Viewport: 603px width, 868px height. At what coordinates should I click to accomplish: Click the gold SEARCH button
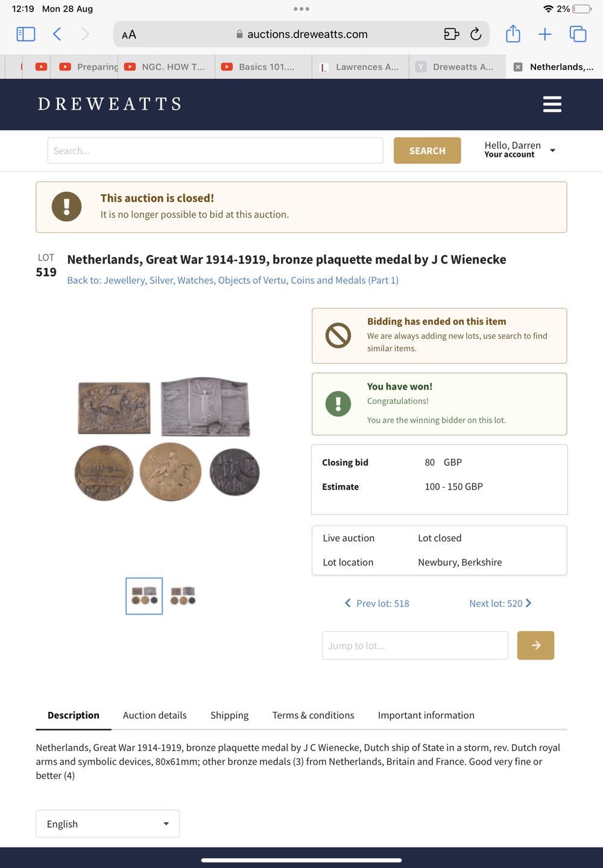pyautogui.click(x=427, y=151)
